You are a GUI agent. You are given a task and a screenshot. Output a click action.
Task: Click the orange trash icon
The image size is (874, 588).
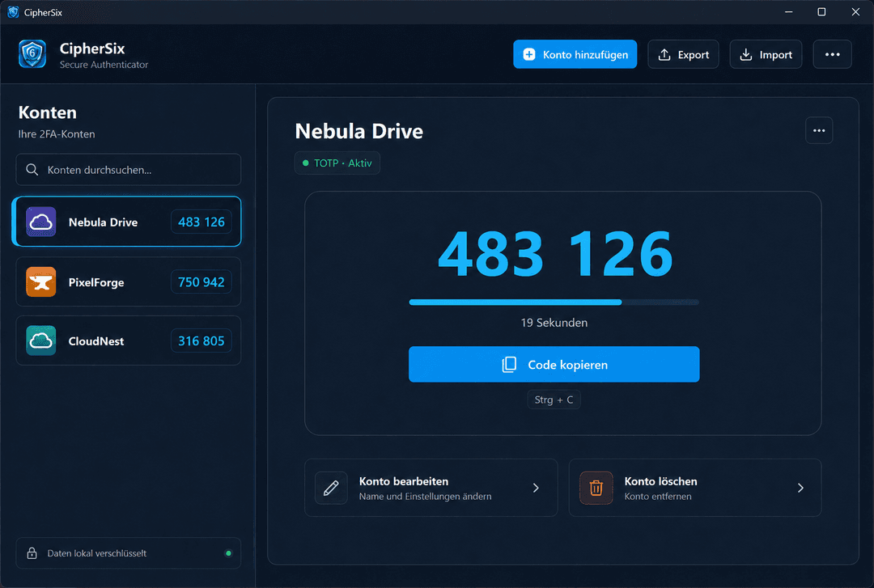(596, 488)
